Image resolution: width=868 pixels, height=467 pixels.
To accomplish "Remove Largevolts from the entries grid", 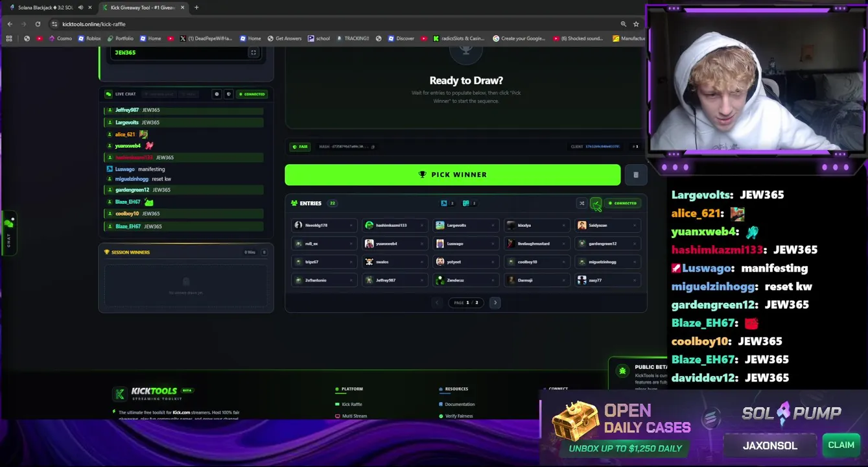I will pyautogui.click(x=493, y=225).
